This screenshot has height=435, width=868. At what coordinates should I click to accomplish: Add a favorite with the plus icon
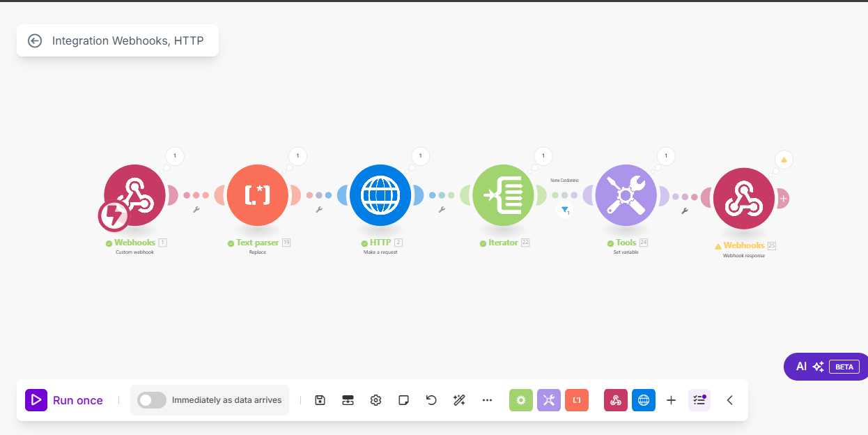[x=671, y=400]
